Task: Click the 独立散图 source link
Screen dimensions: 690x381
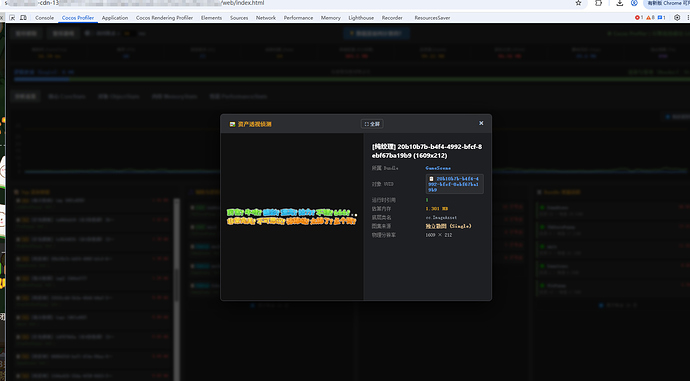Action: tap(436, 226)
